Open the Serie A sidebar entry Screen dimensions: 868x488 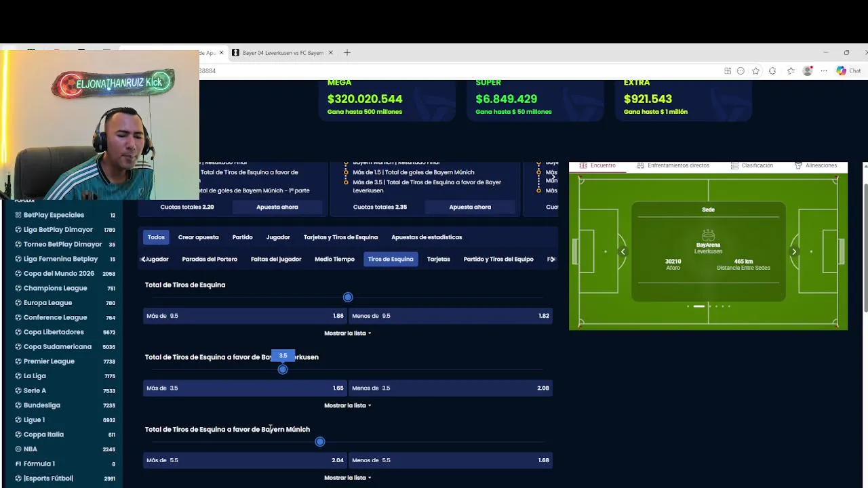click(x=65, y=390)
